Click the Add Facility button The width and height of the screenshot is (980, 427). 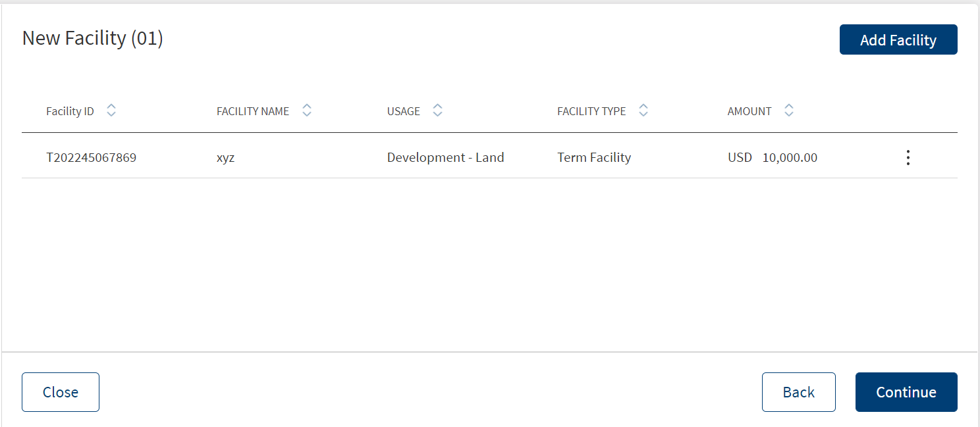(898, 40)
